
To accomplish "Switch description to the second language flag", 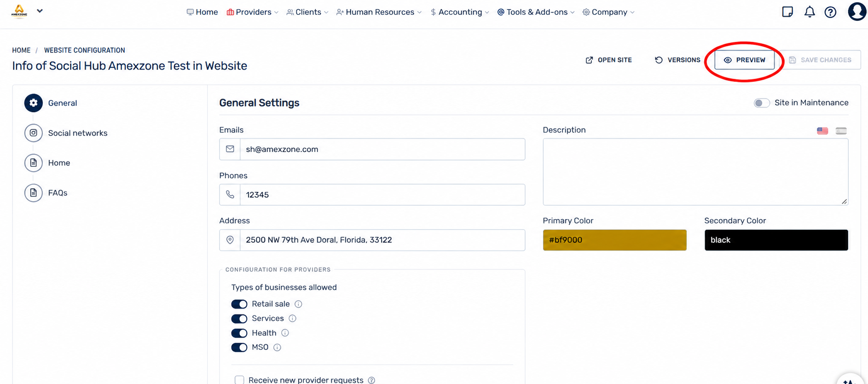I will coord(841,131).
